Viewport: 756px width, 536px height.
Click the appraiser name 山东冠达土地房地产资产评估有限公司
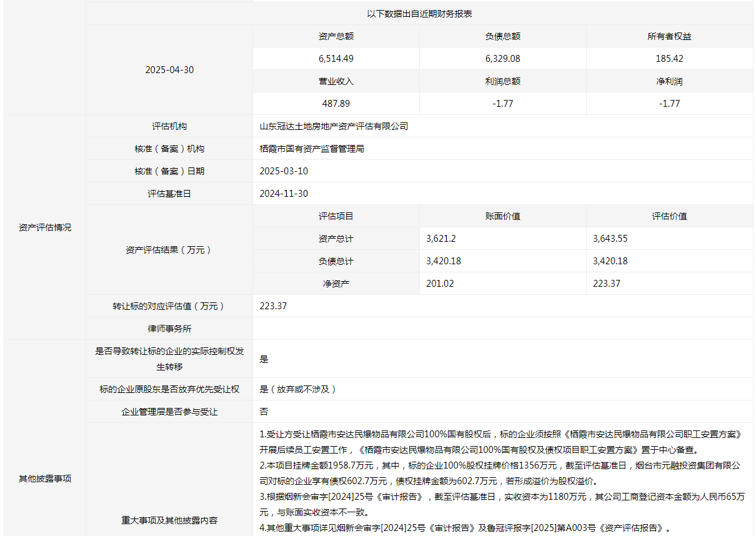(334, 126)
